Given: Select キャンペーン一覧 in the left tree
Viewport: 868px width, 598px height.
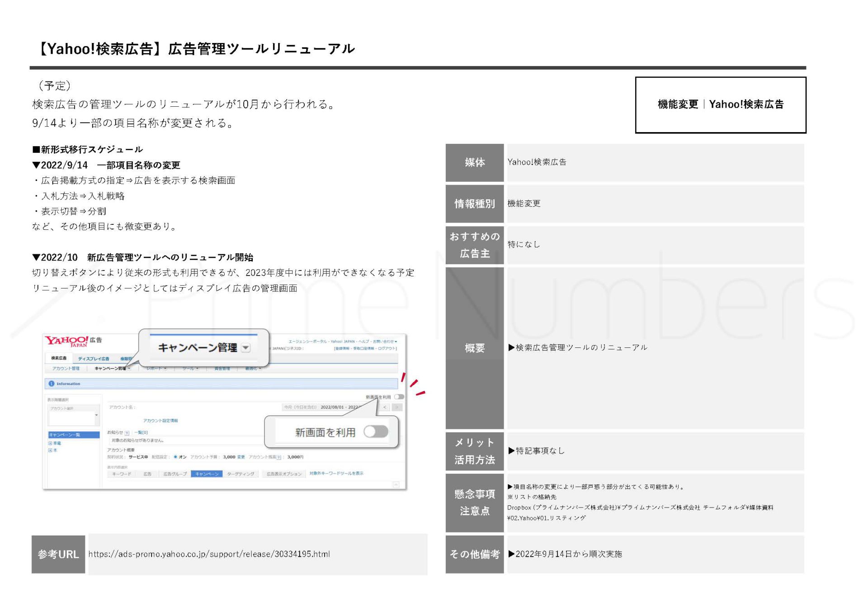Looking at the screenshot, I should pos(74,435).
